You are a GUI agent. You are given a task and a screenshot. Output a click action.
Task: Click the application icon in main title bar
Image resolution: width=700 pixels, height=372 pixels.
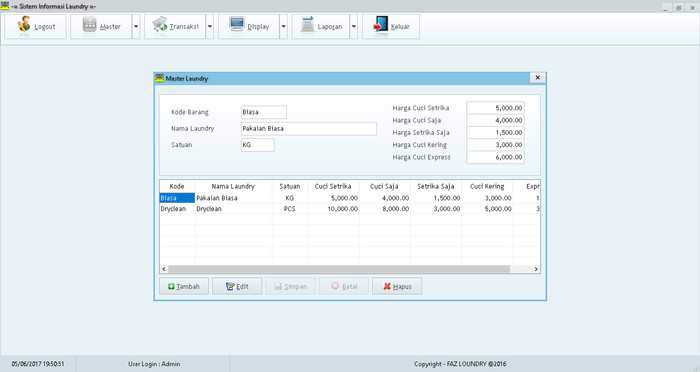5,6
